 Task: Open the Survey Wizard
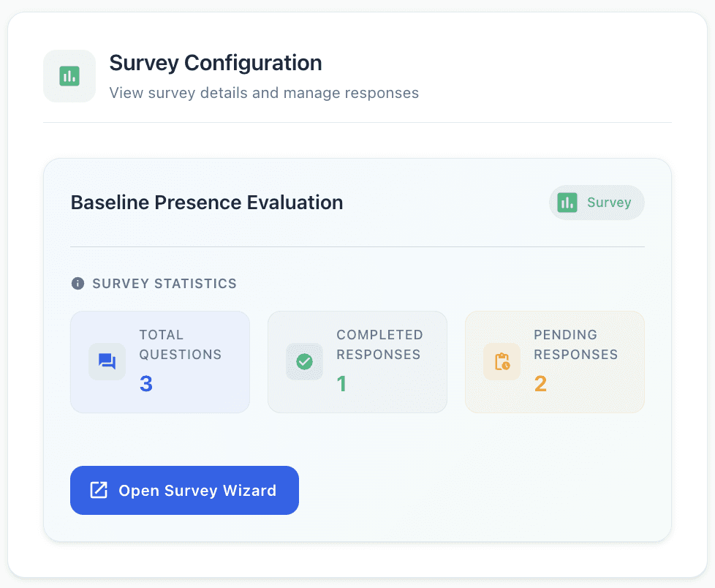(184, 490)
